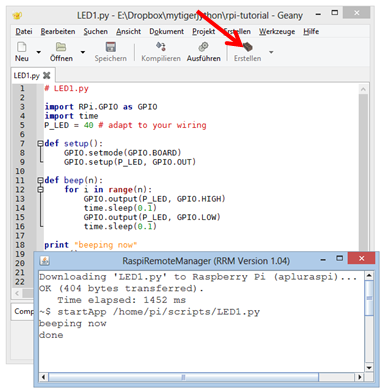This screenshot has width=386, height=391.
Task: Open the dropdown arrow next to Erstellen
Action: 271,52
